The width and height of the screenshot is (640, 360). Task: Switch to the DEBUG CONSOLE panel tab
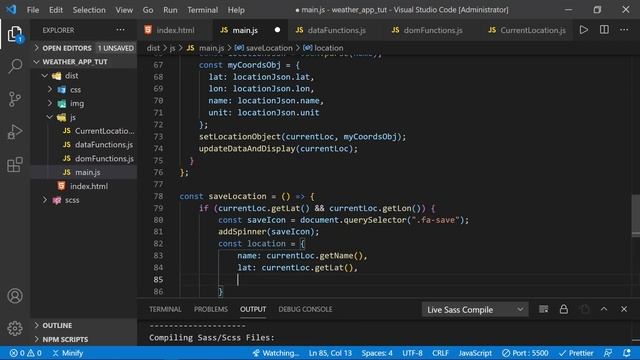tap(305, 309)
